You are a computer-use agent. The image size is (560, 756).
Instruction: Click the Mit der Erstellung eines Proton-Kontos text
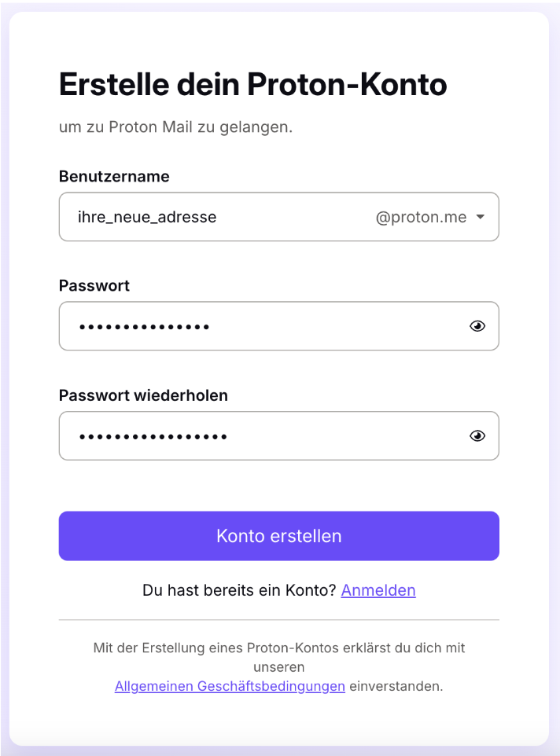[278, 648]
